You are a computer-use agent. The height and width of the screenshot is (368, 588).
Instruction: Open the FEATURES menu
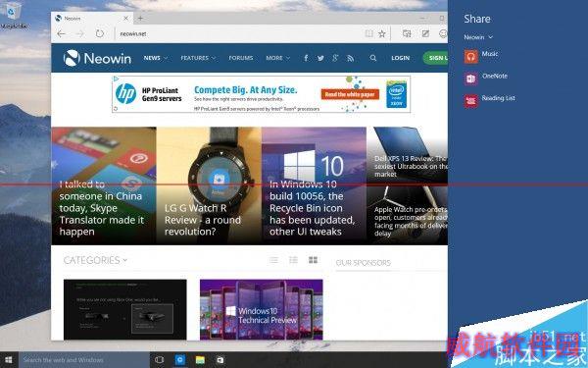pyautogui.click(x=198, y=58)
